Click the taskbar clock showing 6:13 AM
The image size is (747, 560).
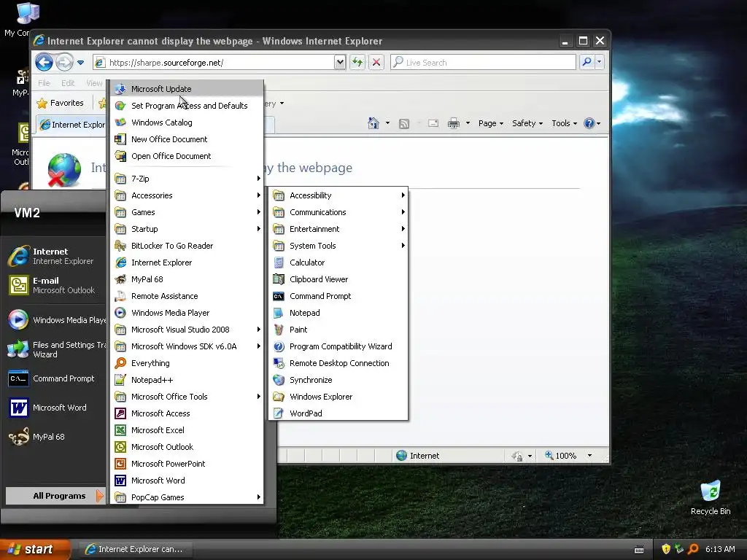click(x=720, y=549)
